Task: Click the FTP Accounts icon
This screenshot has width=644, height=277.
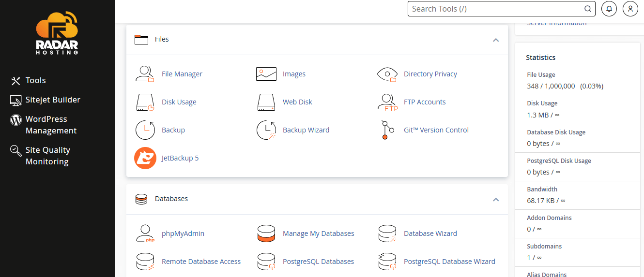Action: [x=387, y=102]
